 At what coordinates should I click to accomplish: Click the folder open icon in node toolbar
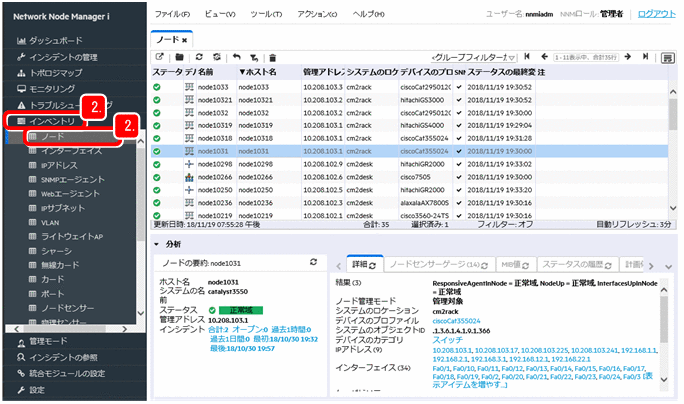[178, 58]
